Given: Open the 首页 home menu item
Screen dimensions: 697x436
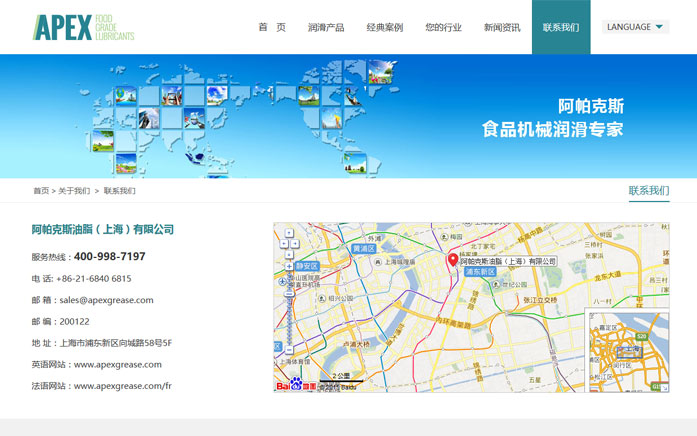Looking at the screenshot, I should pyautogui.click(x=272, y=27).
